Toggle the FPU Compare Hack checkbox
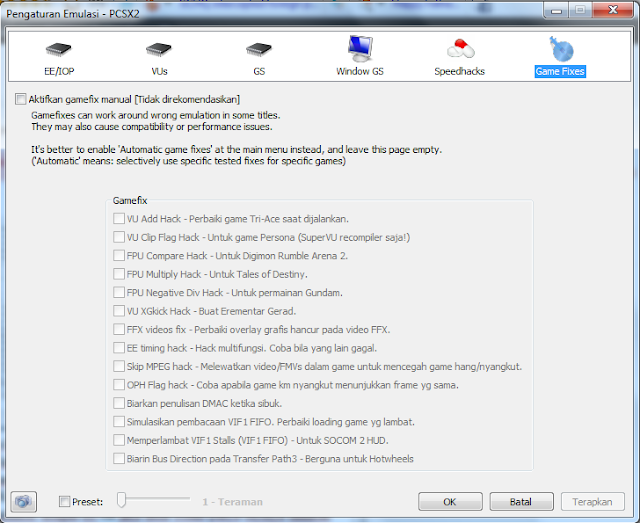The width and height of the screenshot is (640, 523). (x=119, y=256)
